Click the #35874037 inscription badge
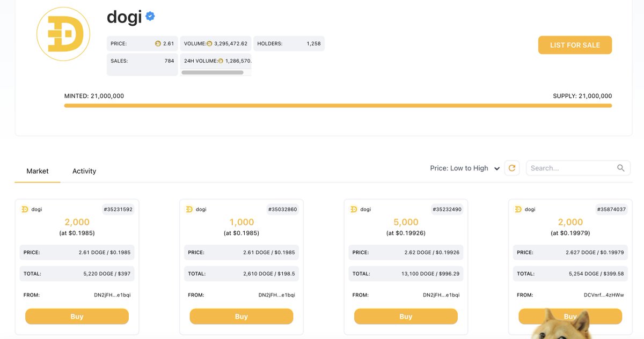The width and height of the screenshot is (644, 339). pos(611,209)
